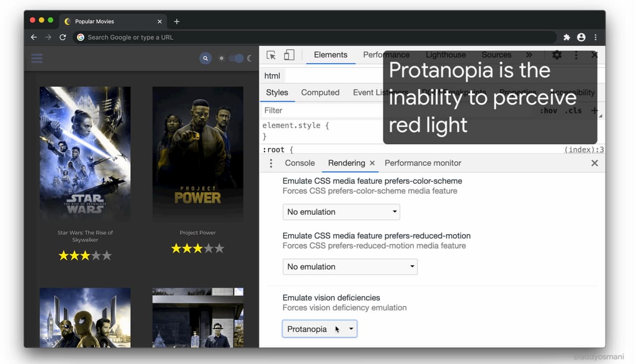Click the address bar search field
The image size is (634, 364).
click(315, 37)
